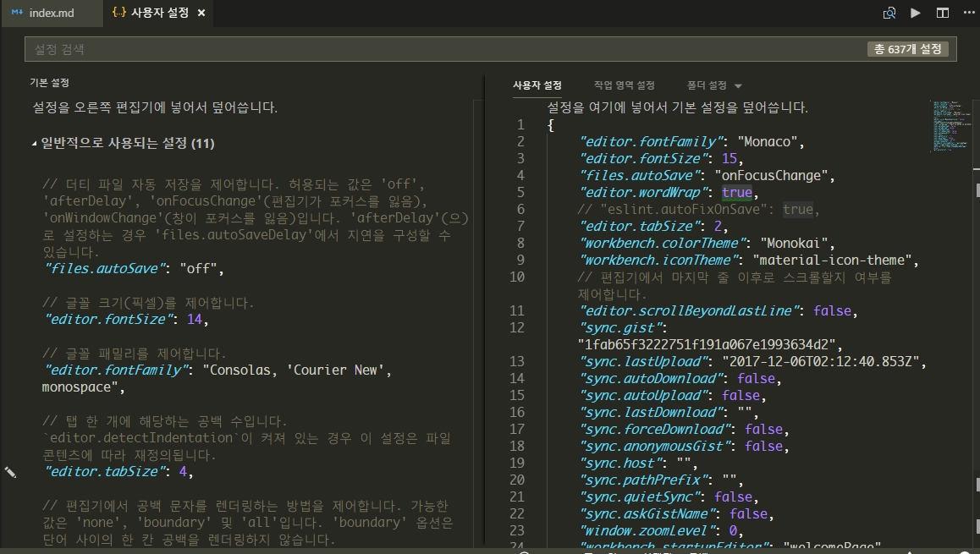
Task: Click "sync.lastUpload" timestamp line
Action: coord(752,362)
